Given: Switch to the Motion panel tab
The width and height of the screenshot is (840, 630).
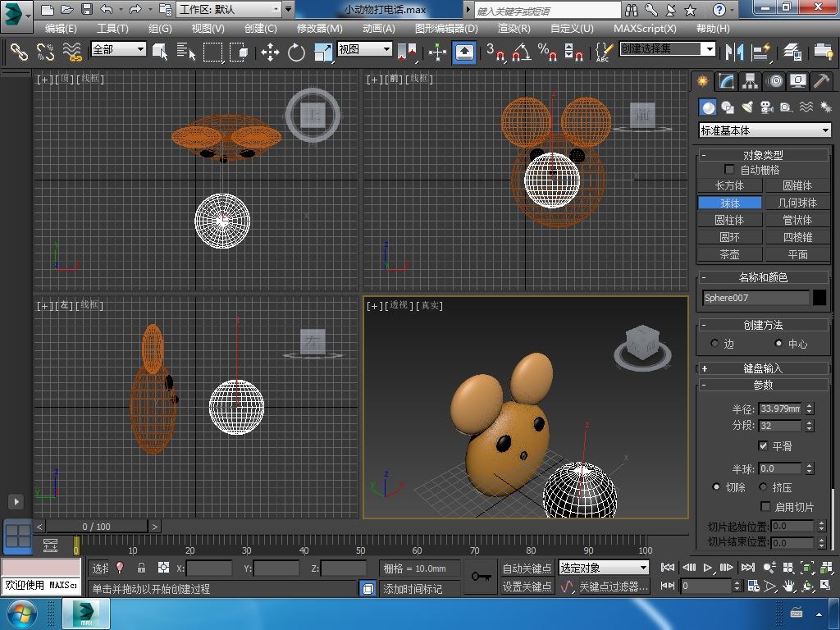Looking at the screenshot, I should click(774, 81).
